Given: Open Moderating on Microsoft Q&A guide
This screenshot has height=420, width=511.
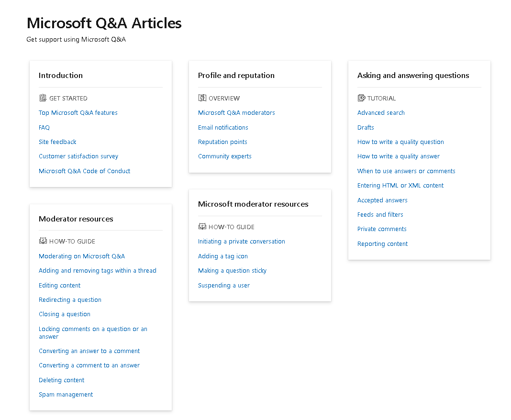Looking at the screenshot, I should point(82,256).
